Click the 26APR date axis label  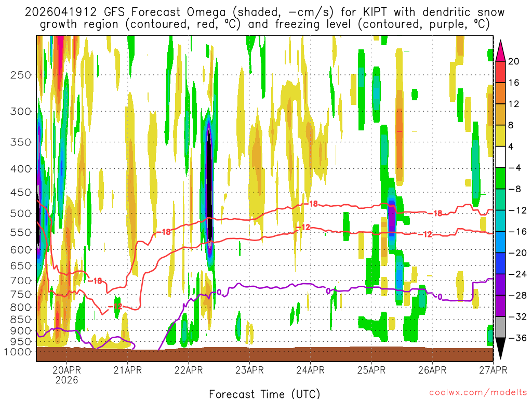432,370
